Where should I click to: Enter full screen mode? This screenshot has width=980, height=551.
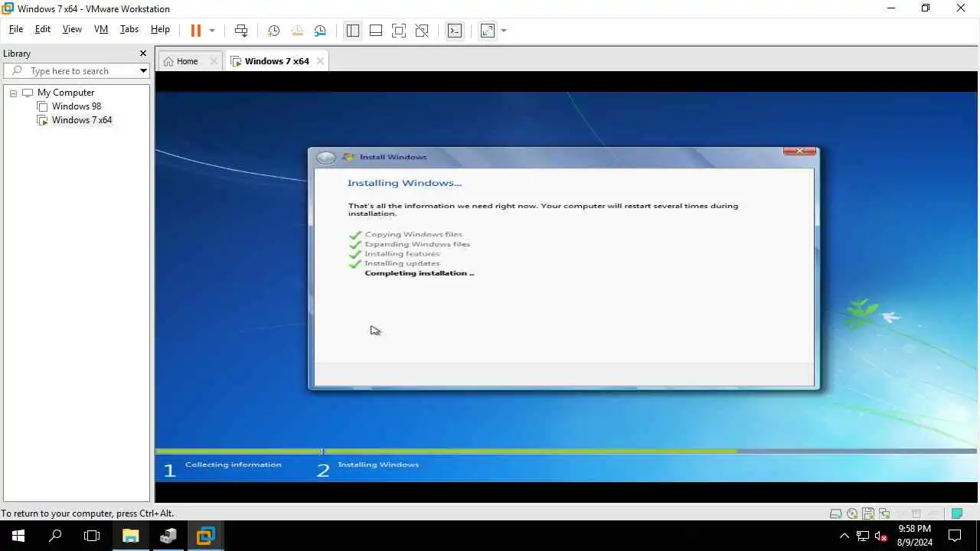(x=399, y=31)
